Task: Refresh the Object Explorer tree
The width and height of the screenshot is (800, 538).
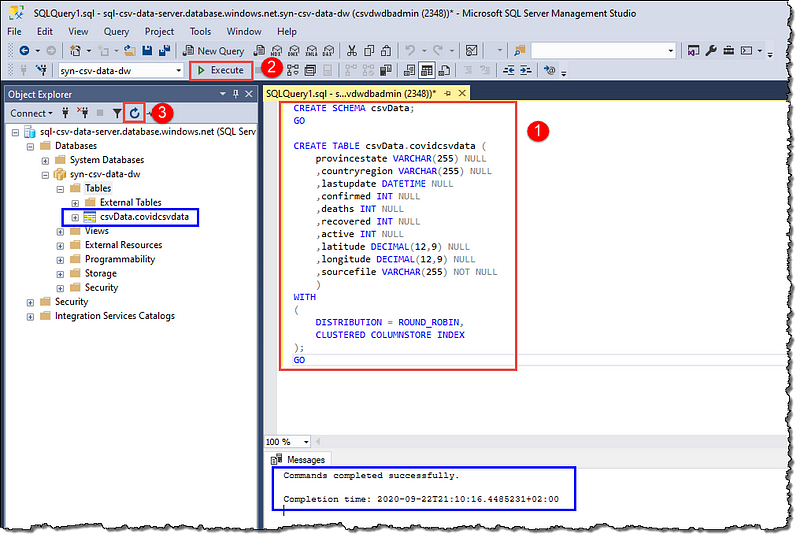Action: click(134, 113)
